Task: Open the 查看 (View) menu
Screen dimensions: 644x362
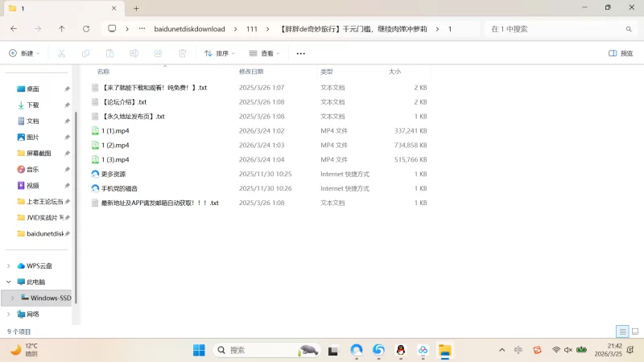Action: 265,53
